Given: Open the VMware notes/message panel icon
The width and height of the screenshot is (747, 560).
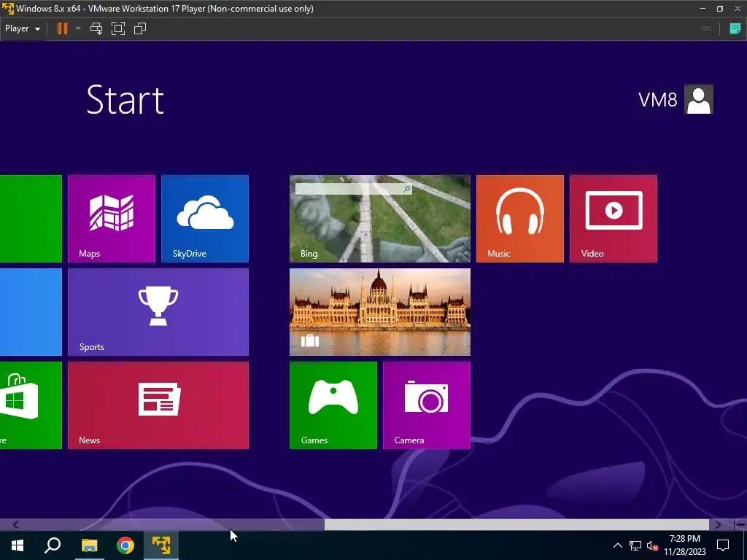Looking at the screenshot, I should click(735, 28).
